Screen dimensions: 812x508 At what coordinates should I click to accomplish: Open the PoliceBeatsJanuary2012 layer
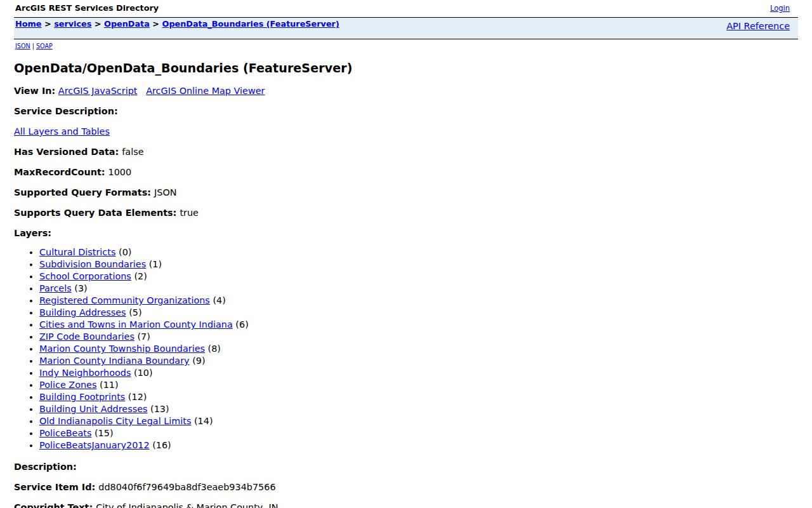95,445
